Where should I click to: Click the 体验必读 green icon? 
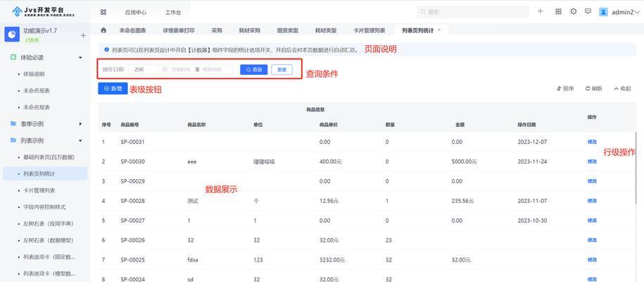click(x=13, y=57)
